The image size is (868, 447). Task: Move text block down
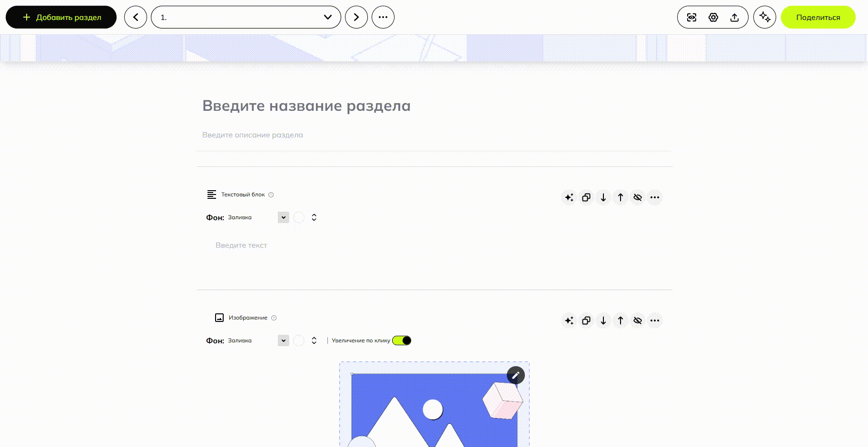(x=603, y=197)
